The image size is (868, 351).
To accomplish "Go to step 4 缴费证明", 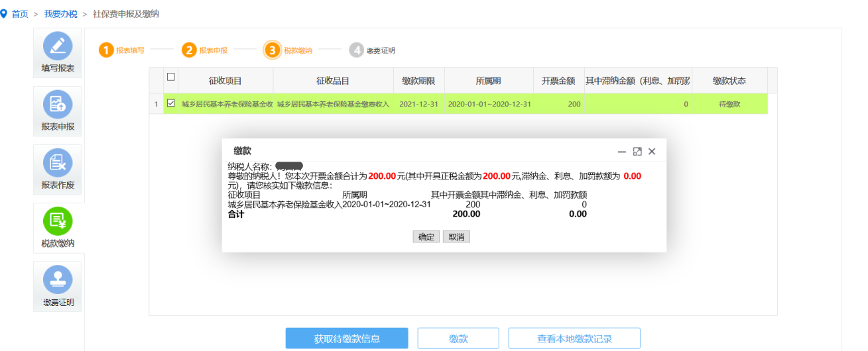I will pos(372,50).
